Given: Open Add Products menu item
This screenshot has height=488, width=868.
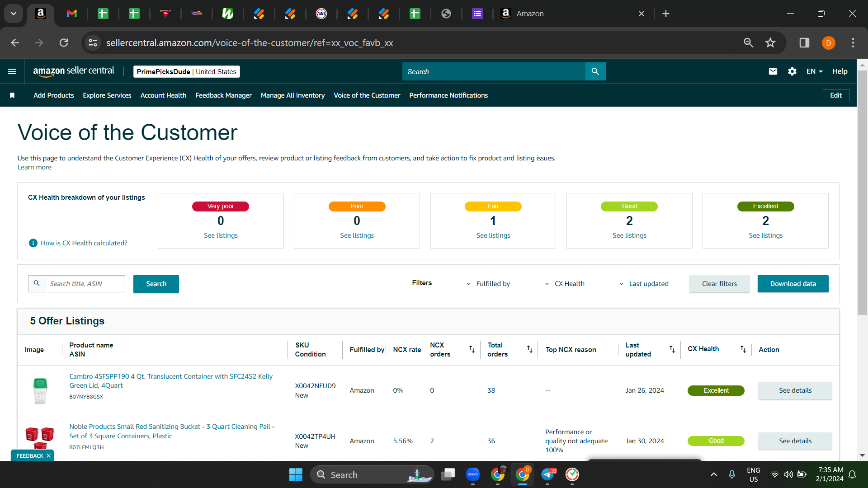Looking at the screenshot, I should pos(53,95).
